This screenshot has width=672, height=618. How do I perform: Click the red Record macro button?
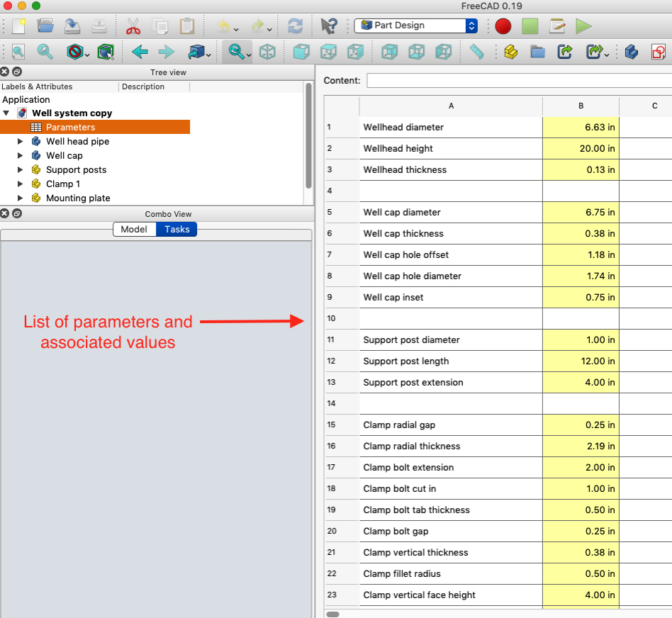tap(503, 26)
